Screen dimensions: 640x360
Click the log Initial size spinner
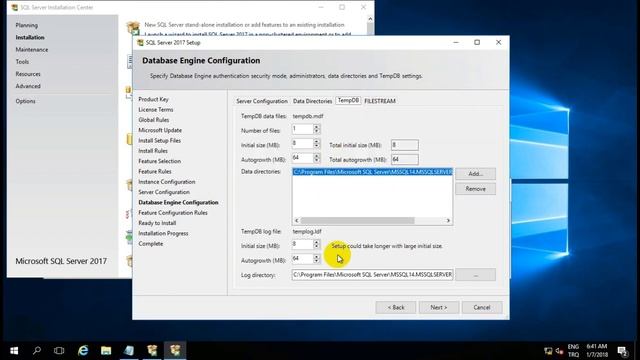coord(316,244)
